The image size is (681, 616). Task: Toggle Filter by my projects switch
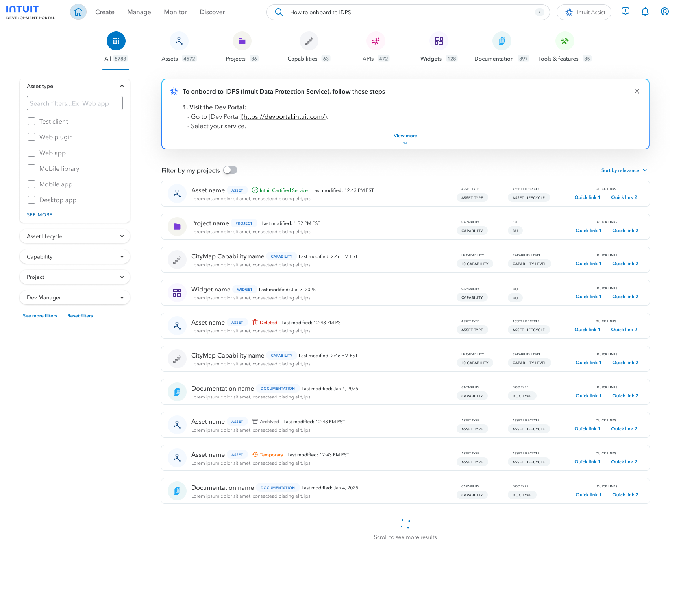pyautogui.click(x=230, y=170)
